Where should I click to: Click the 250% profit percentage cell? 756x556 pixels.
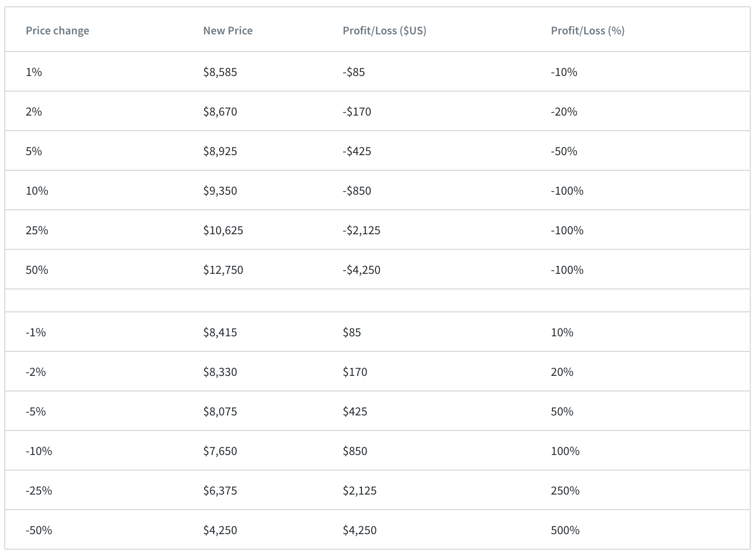pyautogui.click(x=565, y=491)
